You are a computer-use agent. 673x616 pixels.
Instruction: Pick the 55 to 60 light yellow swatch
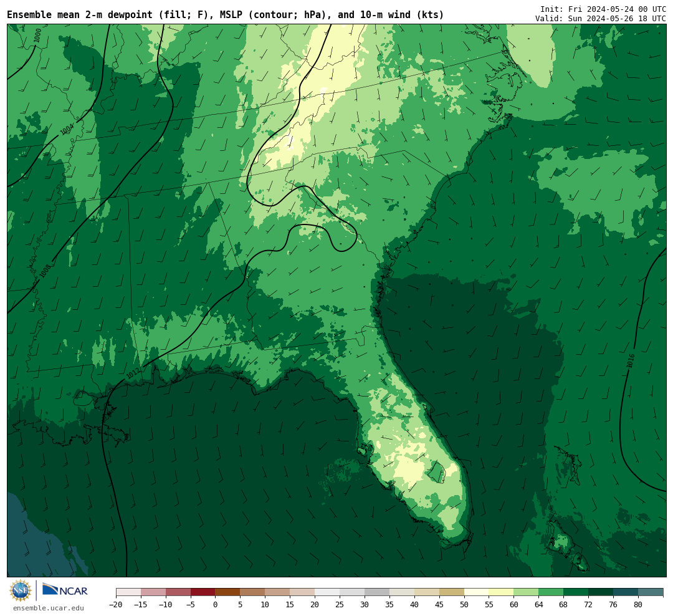click(x=502, y=592)
